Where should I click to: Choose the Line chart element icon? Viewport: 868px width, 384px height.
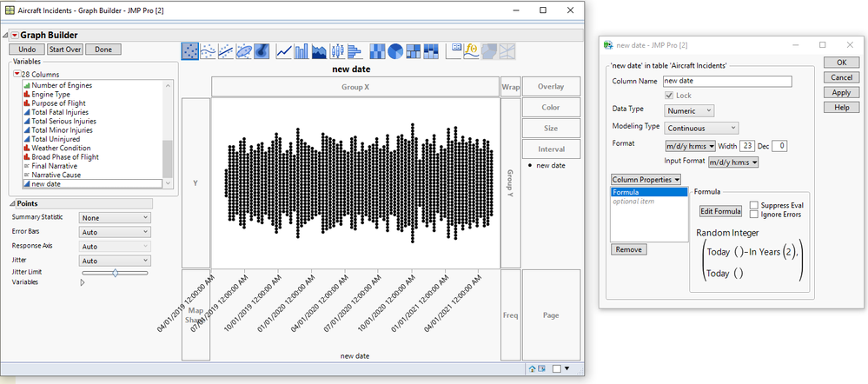pos(284,51)
